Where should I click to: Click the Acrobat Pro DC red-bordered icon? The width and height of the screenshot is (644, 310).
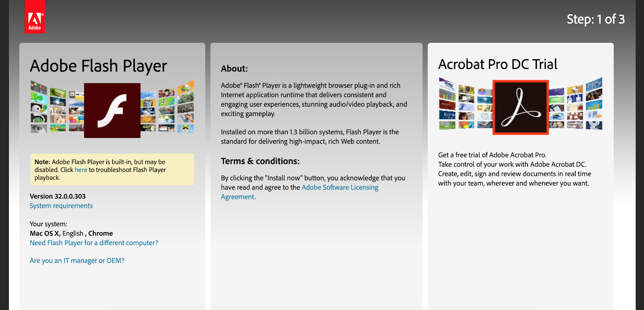(521, 107)
